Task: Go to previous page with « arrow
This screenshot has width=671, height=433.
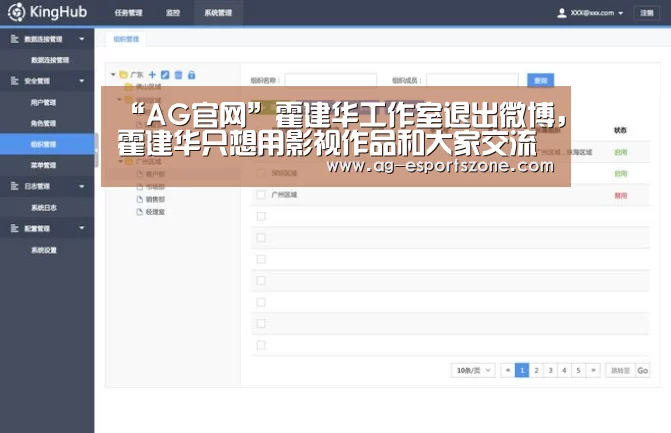Action: 508,370
